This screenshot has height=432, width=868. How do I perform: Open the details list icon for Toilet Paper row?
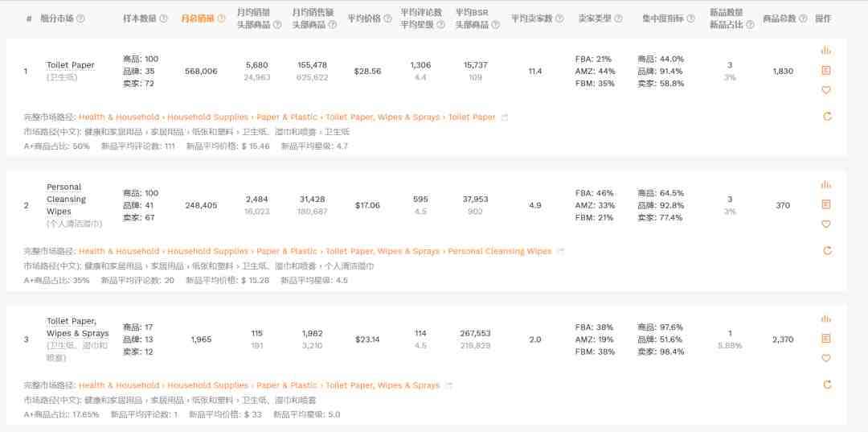pos(826,70)
